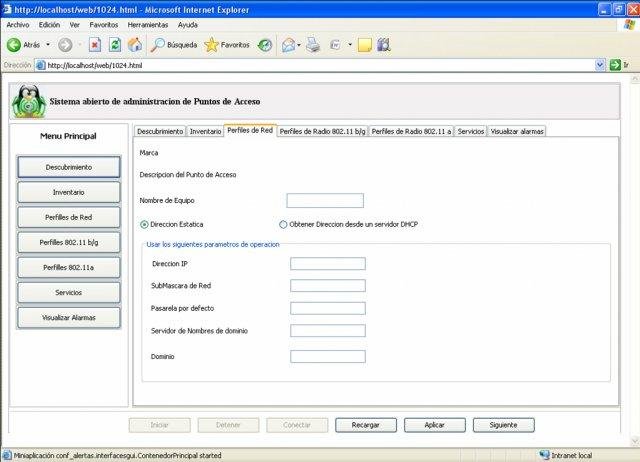The image size is (640, 462).
Task: Click the Siguiente button
Action: click(x=504, y=425)
